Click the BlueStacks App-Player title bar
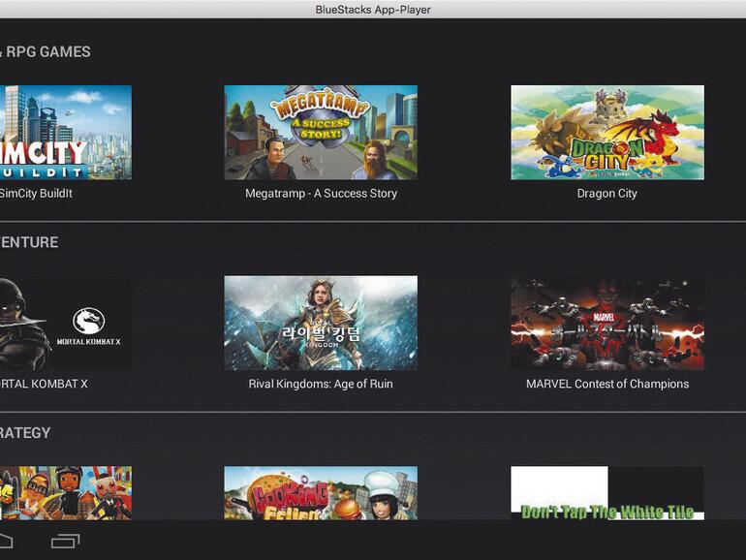Viewport: 746px width, 560px height. 373,10
